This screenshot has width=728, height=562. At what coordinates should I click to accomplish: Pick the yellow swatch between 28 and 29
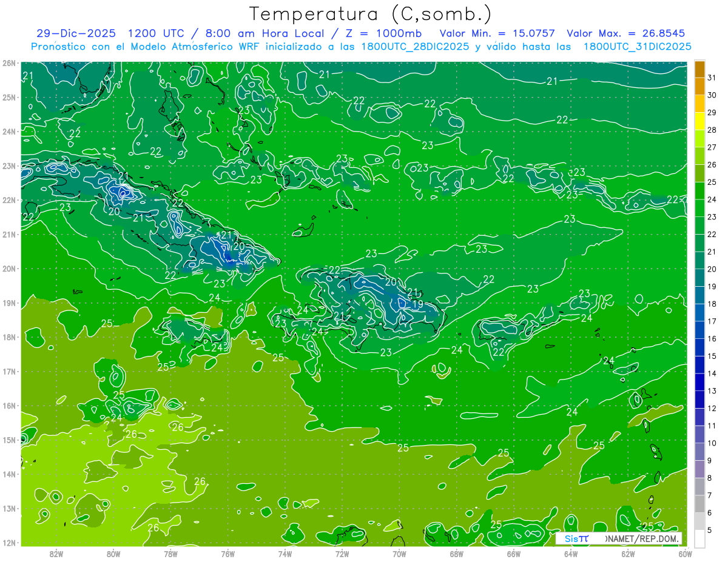[699, 121]
